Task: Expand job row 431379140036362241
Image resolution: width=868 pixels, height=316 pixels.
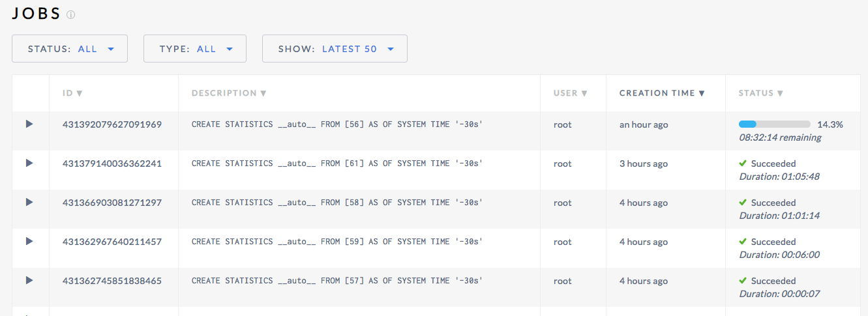Action: pos(29,163)
